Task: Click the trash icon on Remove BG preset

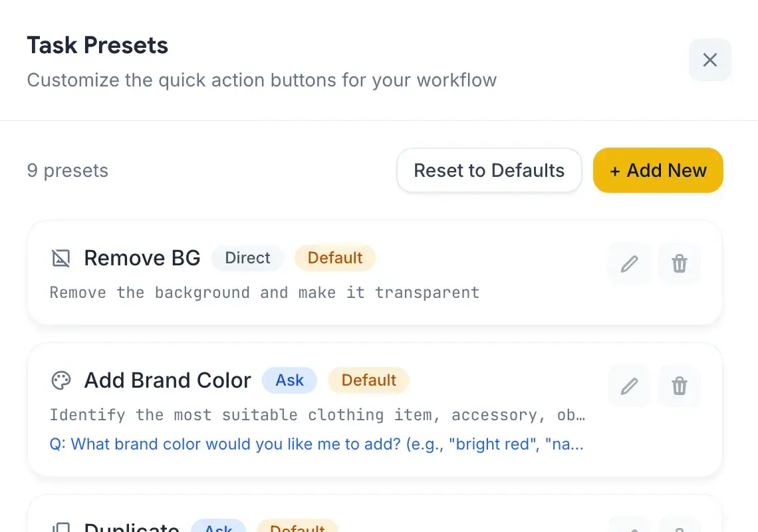Action: [x=679, y=263]
